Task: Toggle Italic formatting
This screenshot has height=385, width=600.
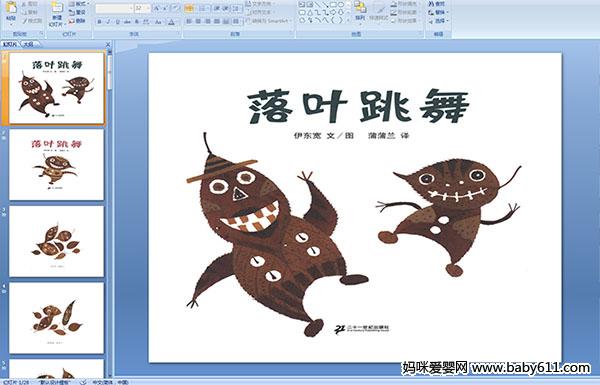Action: (108, 22)
